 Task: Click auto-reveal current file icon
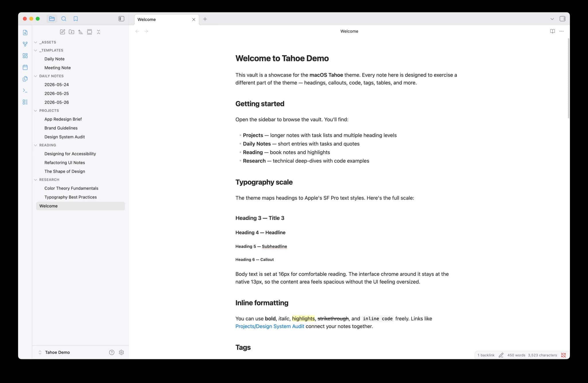click(90, 32)
